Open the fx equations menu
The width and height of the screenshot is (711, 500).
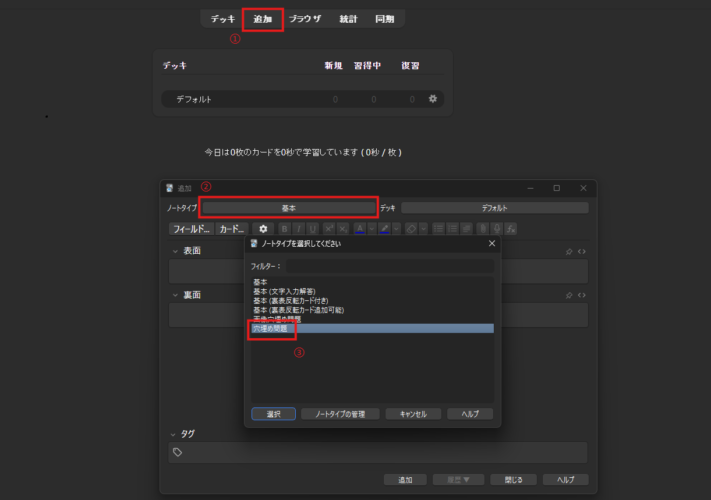511,229
